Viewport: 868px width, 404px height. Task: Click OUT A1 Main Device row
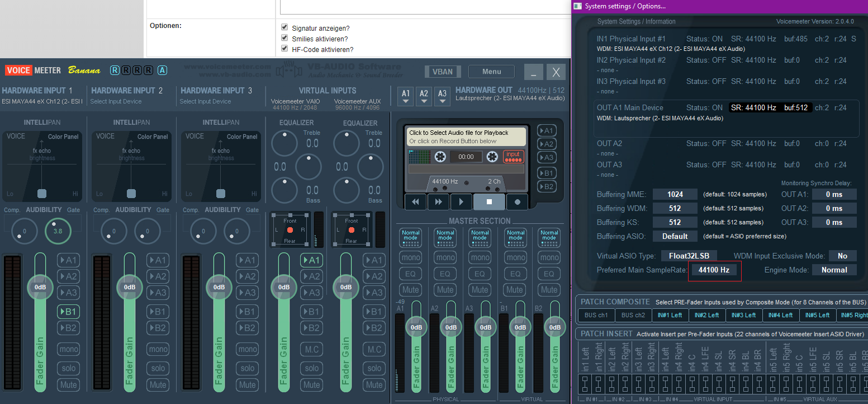726,118
